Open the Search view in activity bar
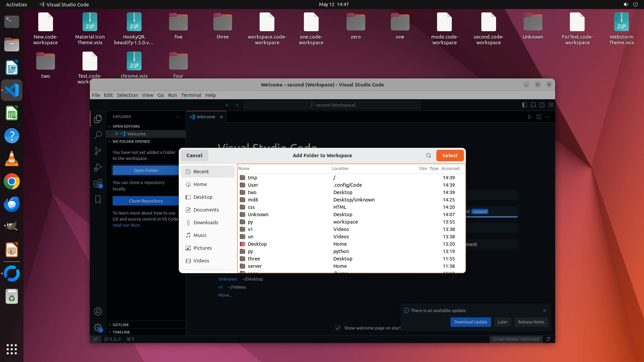Image resolution: width=644 pixels, height=362 pixels. click(x=98, y=135)
